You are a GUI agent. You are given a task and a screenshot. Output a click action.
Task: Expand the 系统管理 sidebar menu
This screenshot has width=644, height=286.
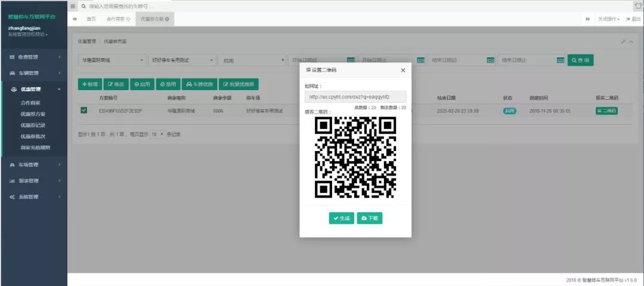33,197
